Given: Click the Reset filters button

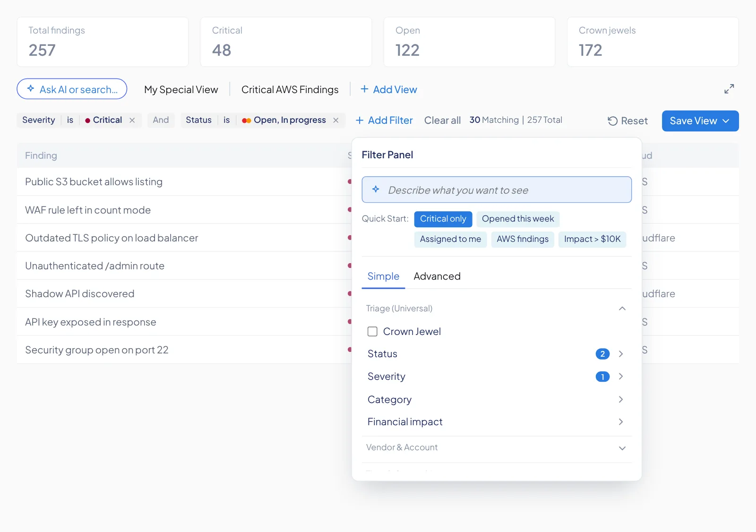Looking at the screenshot, I should tap(627, 121).
